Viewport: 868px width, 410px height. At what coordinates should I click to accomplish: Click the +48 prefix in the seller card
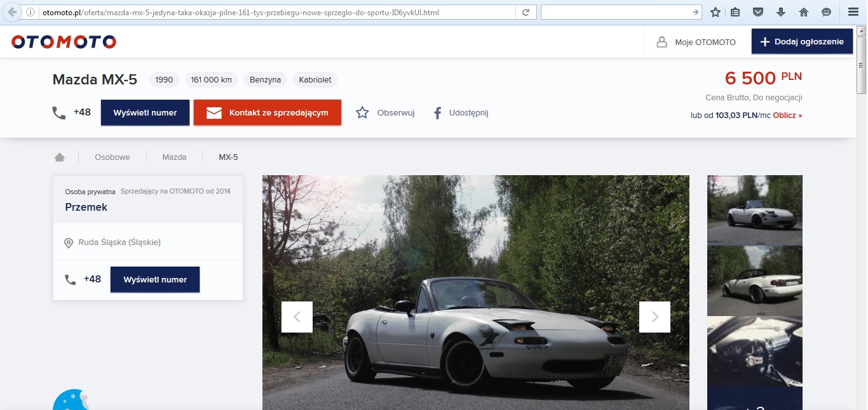(x=92, y=279)
